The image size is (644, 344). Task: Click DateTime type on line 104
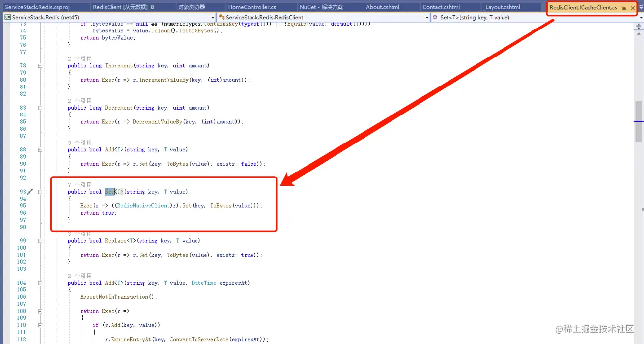[203, 283]
